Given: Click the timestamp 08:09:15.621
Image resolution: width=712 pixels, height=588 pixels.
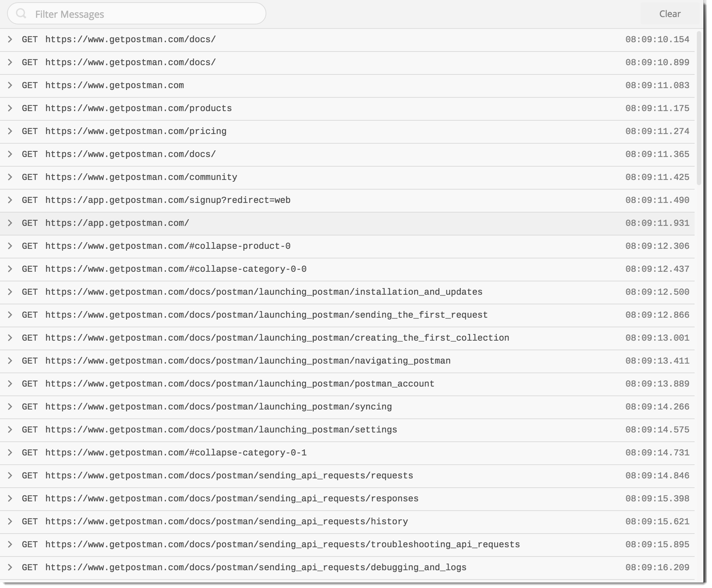Looking at the screenshot, I should click(657, 521).
